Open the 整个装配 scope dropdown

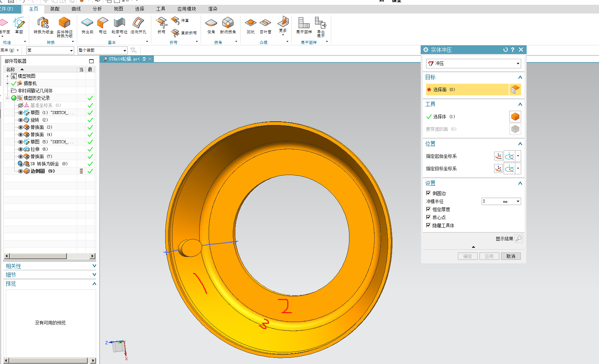coord(125,50)
